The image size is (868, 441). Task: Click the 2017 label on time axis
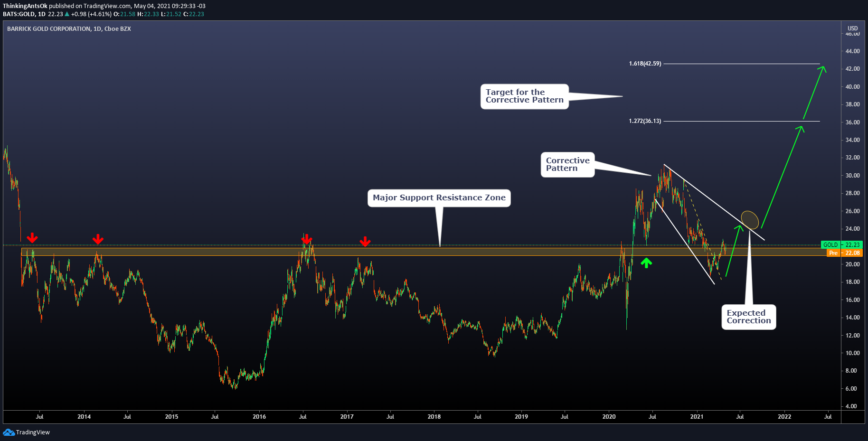347,417
